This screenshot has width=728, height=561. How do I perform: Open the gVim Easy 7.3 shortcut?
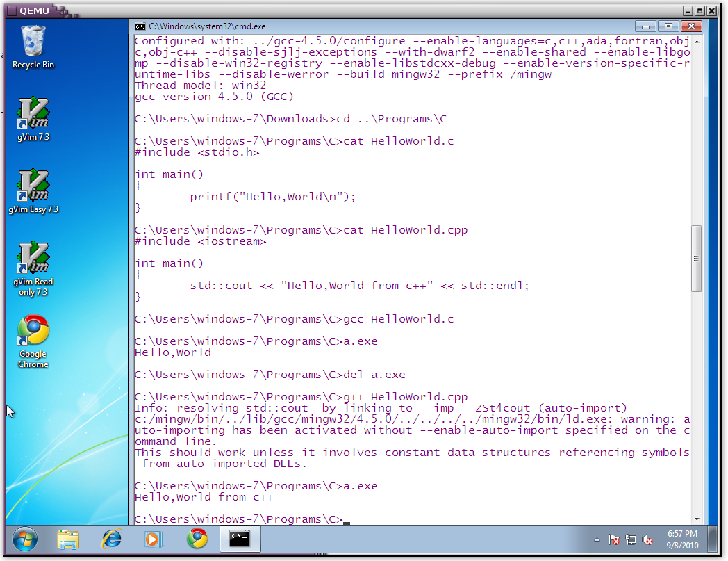click(33, 186)
